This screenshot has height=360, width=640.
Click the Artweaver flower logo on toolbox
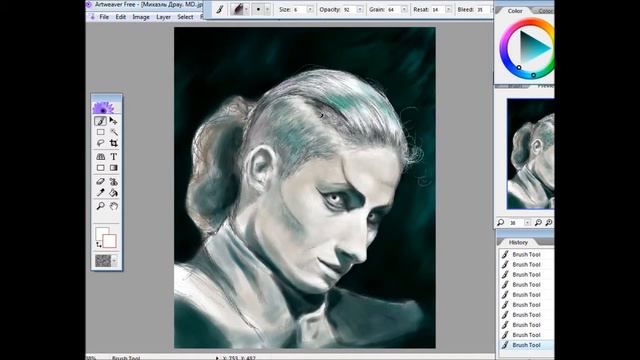[x=103, y=108]
